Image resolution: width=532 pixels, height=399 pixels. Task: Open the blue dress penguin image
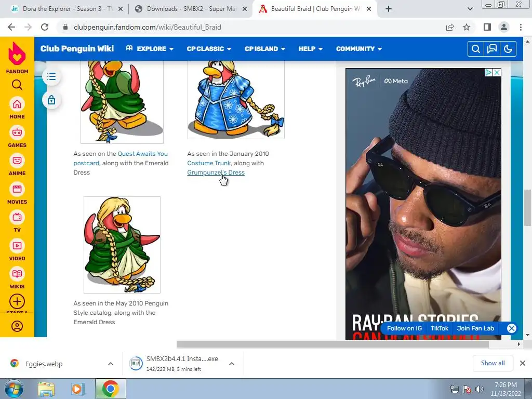236,100
